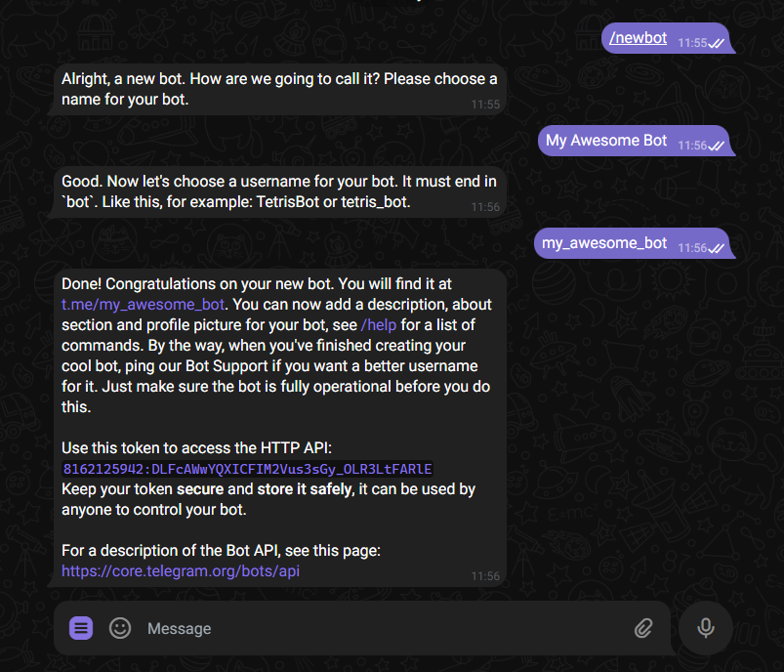Click the 11:55 timestamp on 'Alright' message
The width and height of the screenshot is (784, 672).
[x=485, y=105]
